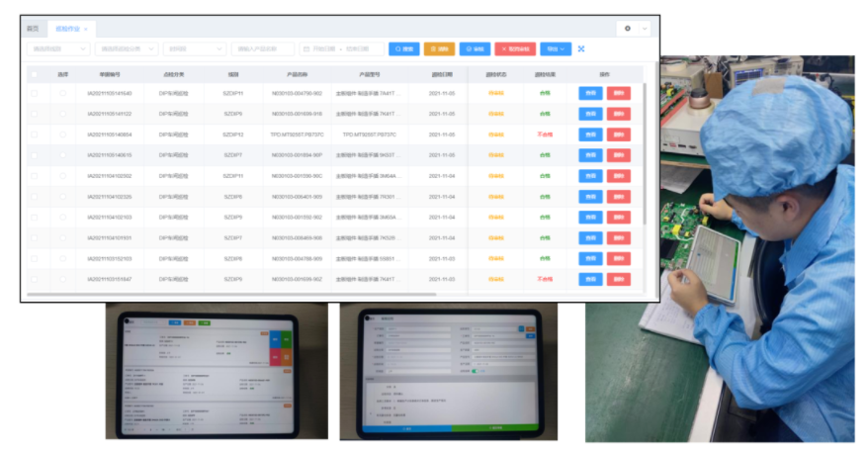Screen dimensions: 868x452
Task: Click blue view button for row IA20211105141122
Action: click(x=590, y=114)
